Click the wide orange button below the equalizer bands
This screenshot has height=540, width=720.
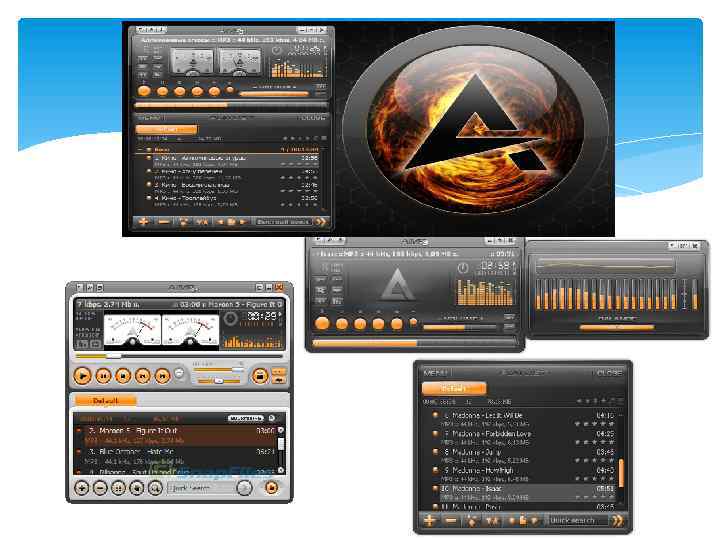(617, 327)
